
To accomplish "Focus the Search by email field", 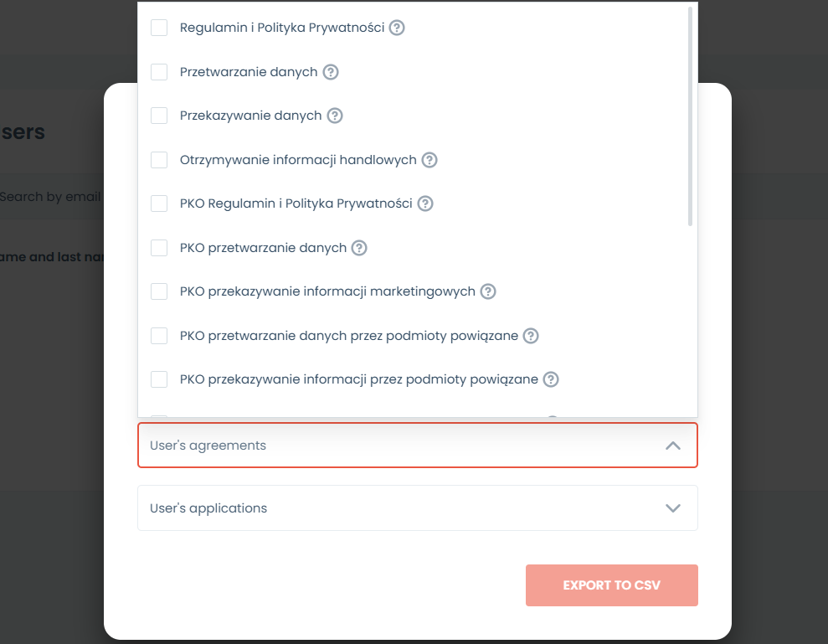I will pos(50,197).
